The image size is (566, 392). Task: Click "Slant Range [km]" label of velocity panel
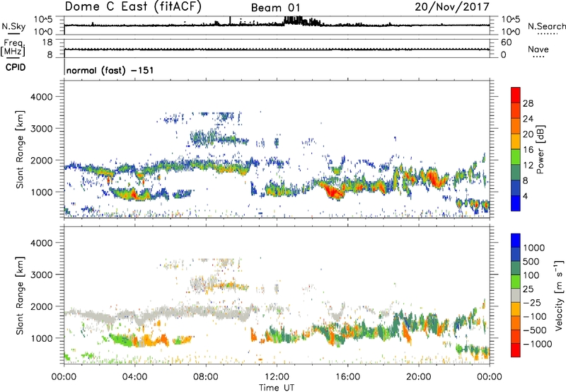tap(20, 296)
